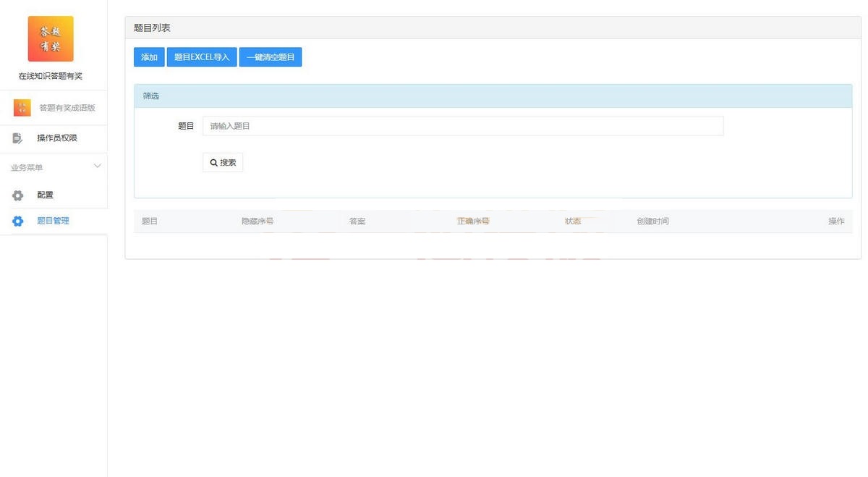The width and height of the screenshot is (868, 477).
Task: Click the 答题有奖 app logo image
Action: (x=51, y=38)
